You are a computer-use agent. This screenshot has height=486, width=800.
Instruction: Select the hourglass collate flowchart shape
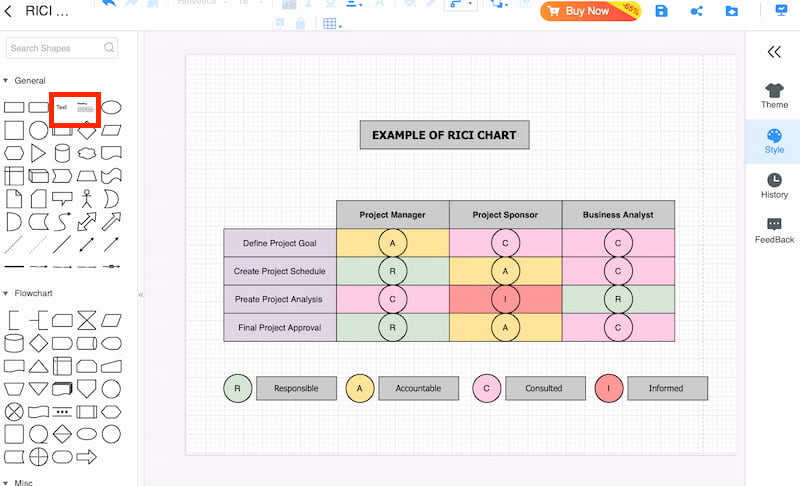(x=87, y=320)
